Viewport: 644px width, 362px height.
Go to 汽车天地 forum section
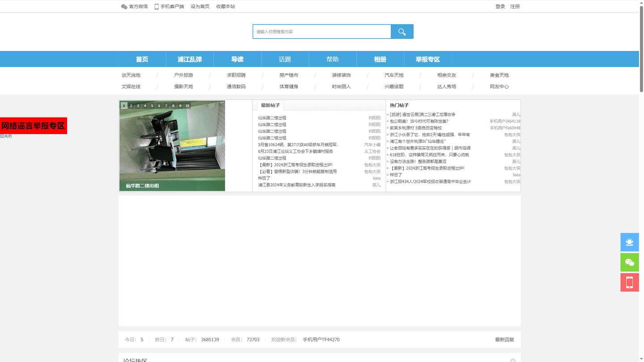tap(394, 75)
